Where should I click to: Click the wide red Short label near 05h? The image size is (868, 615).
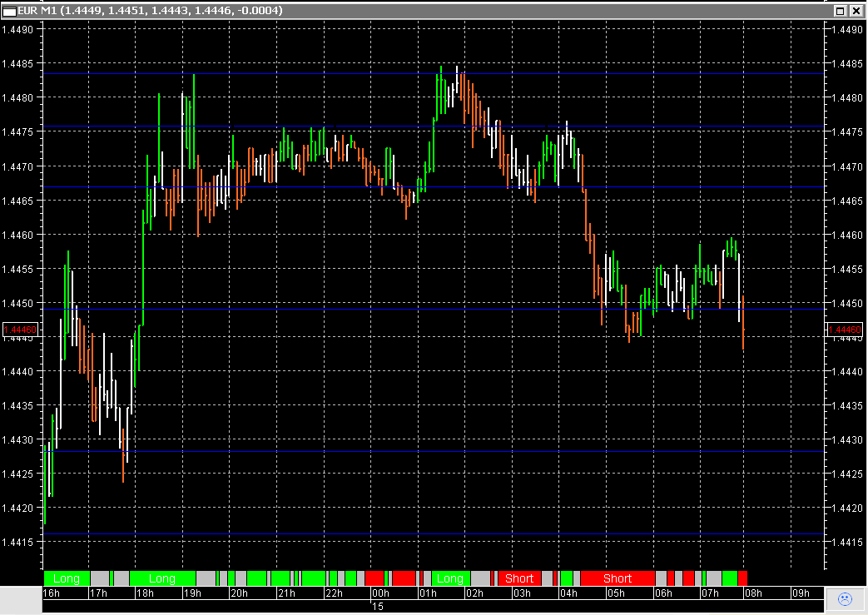point(617,578)
